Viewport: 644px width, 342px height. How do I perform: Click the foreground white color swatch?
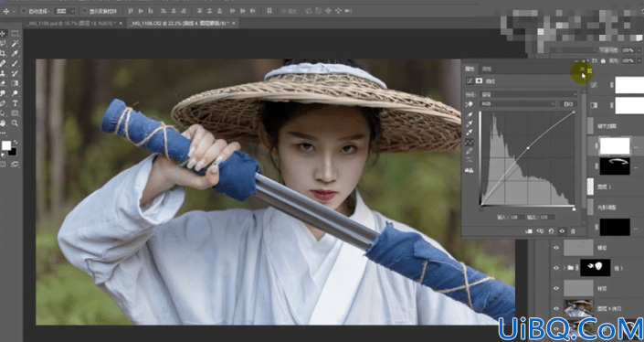(x=6, y=146)
